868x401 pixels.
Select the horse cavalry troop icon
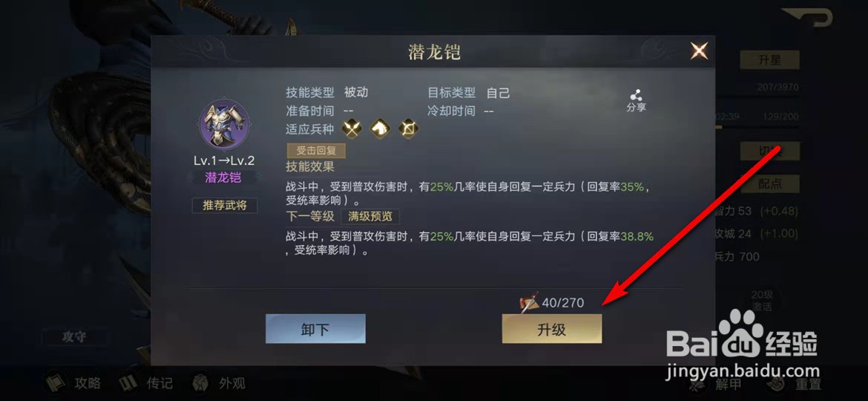point(381,129)
